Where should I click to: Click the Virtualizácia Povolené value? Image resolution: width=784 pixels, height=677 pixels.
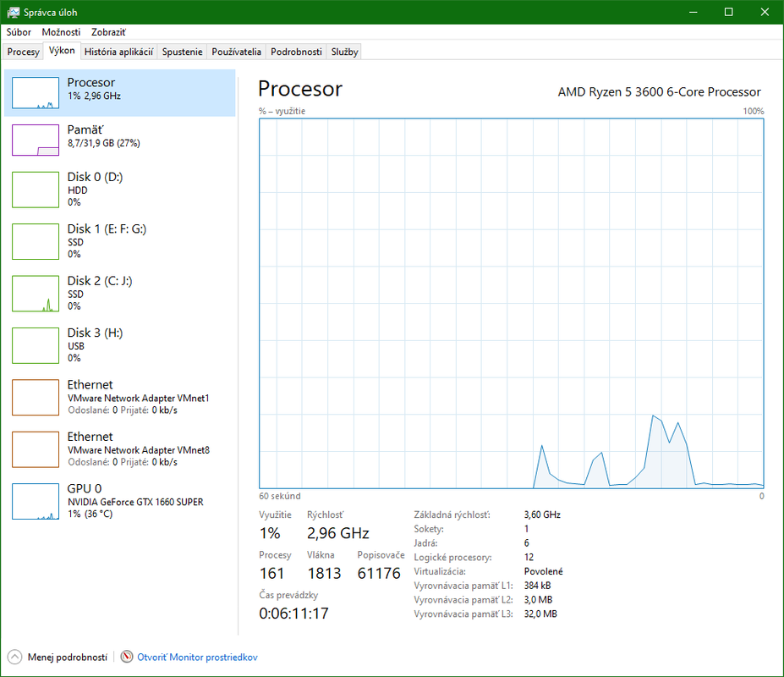(544, 571)
